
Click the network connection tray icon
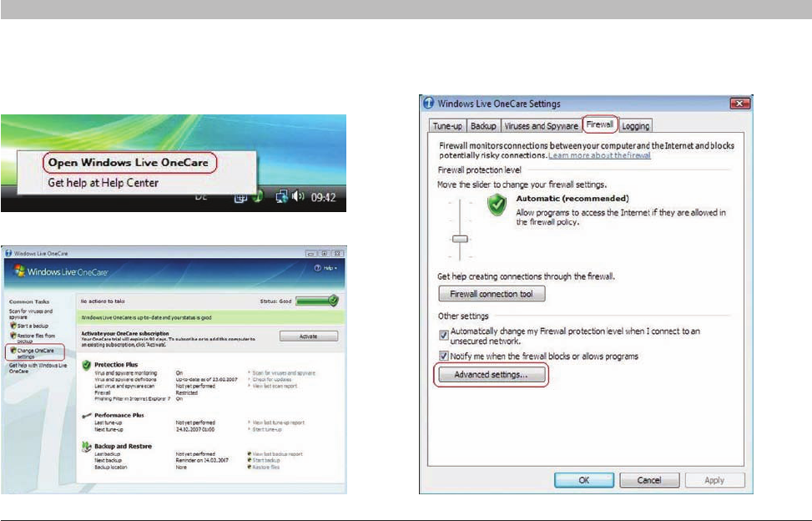[x=281, y=197]
